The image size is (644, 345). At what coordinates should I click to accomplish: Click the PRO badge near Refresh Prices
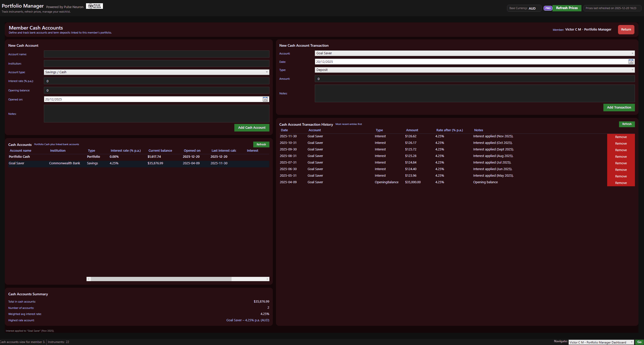pos(548,8)
